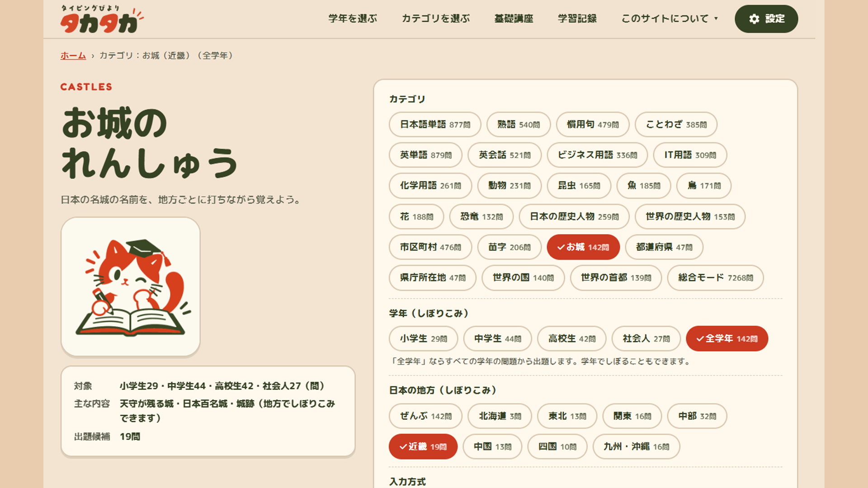Pick the 鳥 171問 category
This screenshot has height=488, width=868.
(704, 186)
